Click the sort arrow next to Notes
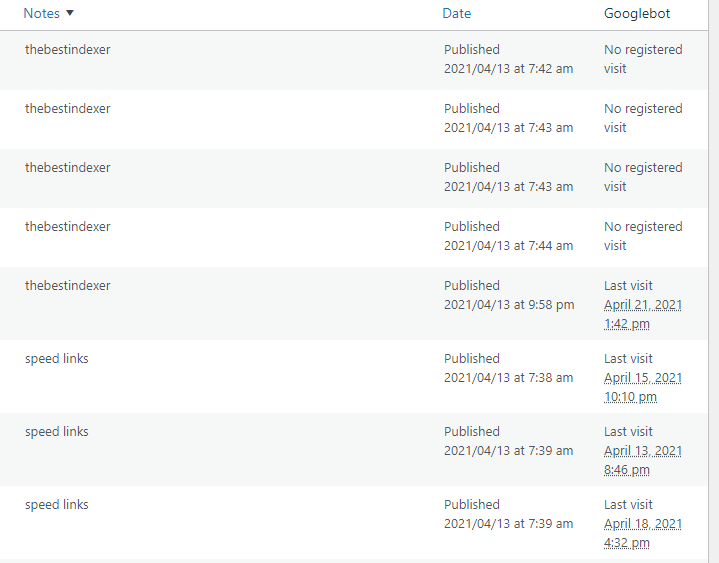719x563 pixels. [x=70, y=13]
